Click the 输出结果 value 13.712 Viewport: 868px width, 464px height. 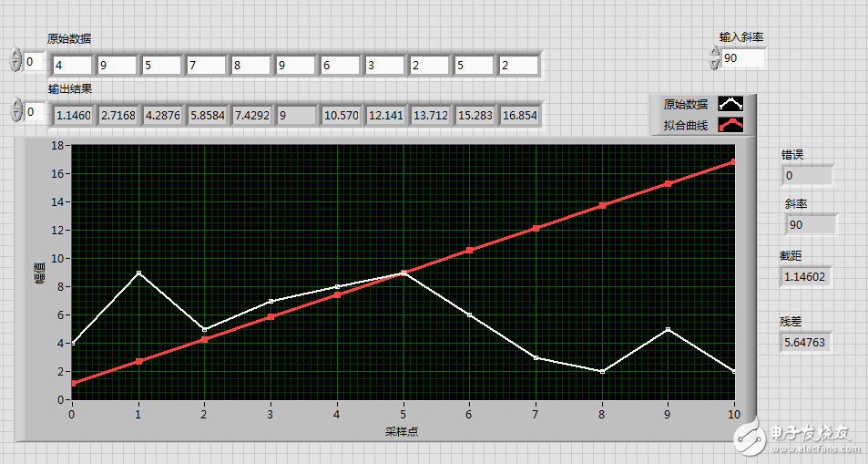[x=430, y=115]
